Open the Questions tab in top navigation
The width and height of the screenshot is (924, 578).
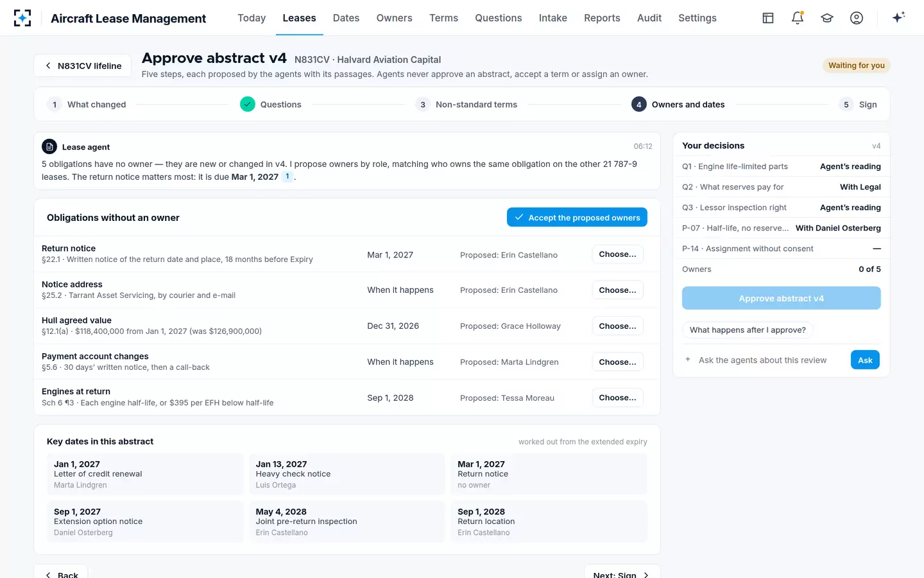point(498,18)
